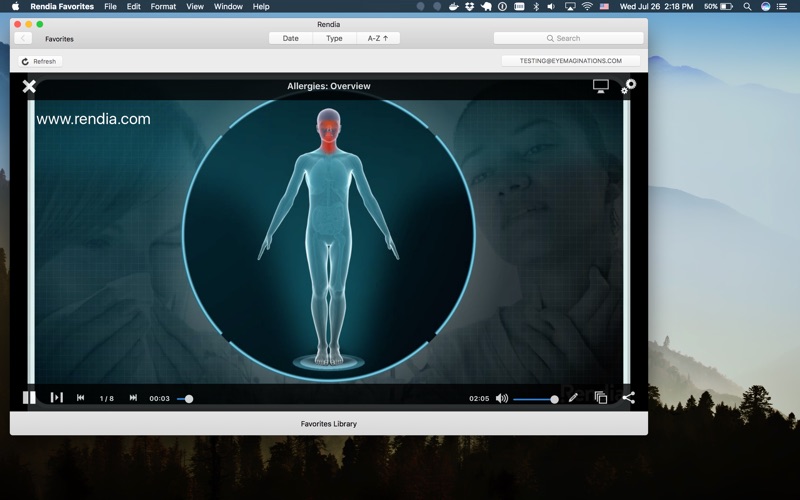This screenshot has height=500, width=800.
Task: Click the battery status indicator
Action: click(x=718, y=7)
